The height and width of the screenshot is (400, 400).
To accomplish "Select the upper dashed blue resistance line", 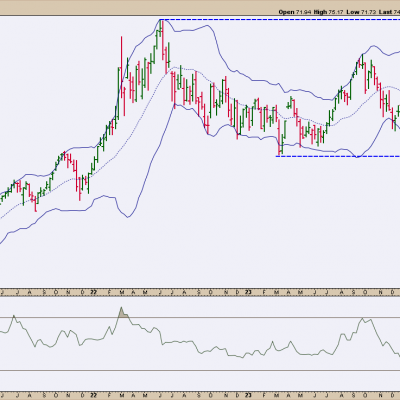I will (x=280, y=20).
